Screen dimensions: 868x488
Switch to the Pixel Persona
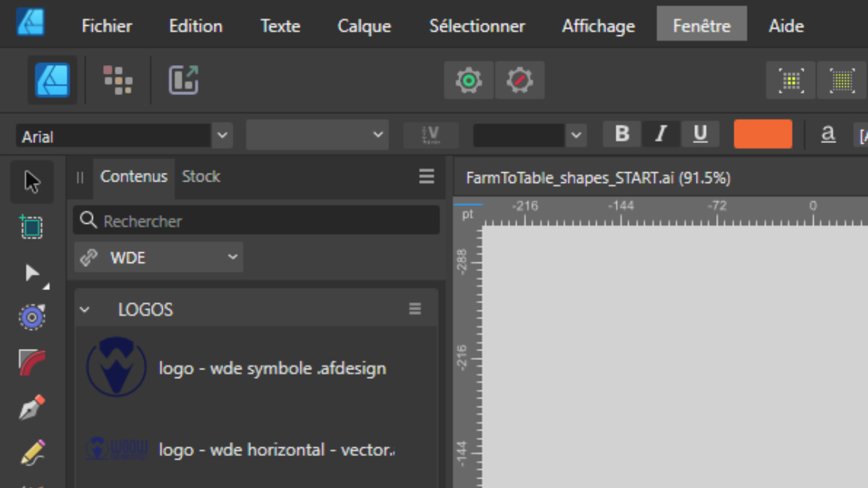pos(118,80)
